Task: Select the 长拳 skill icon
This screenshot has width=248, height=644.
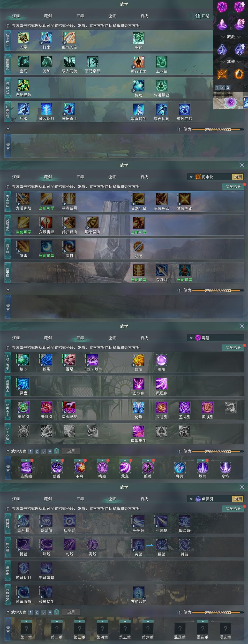Action: [x=23, y=38]
